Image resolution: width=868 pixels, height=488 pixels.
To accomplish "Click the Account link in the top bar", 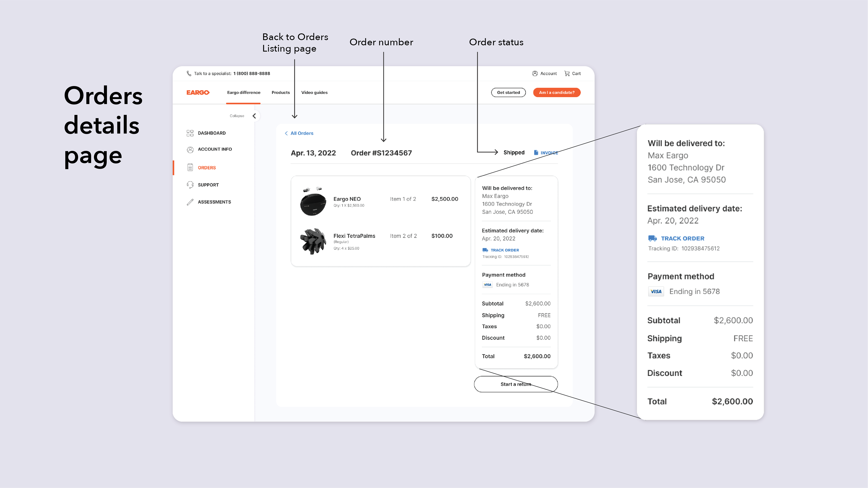I will (x=549, y=73).
